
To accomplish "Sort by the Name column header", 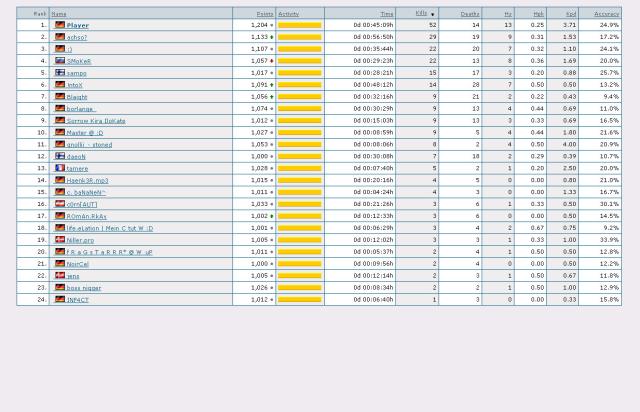I will [x=59, y=14].
